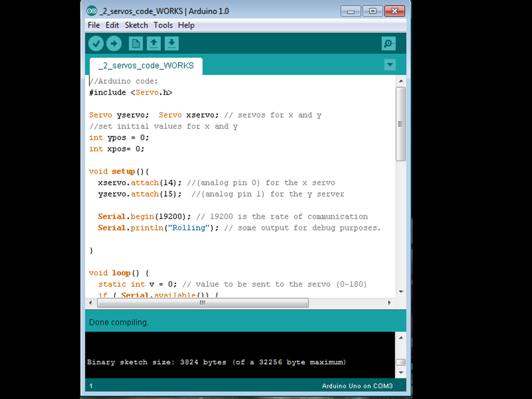Click 'Serial.begin(19200);' in the code

pyautogui.click(x=144, y=217)
